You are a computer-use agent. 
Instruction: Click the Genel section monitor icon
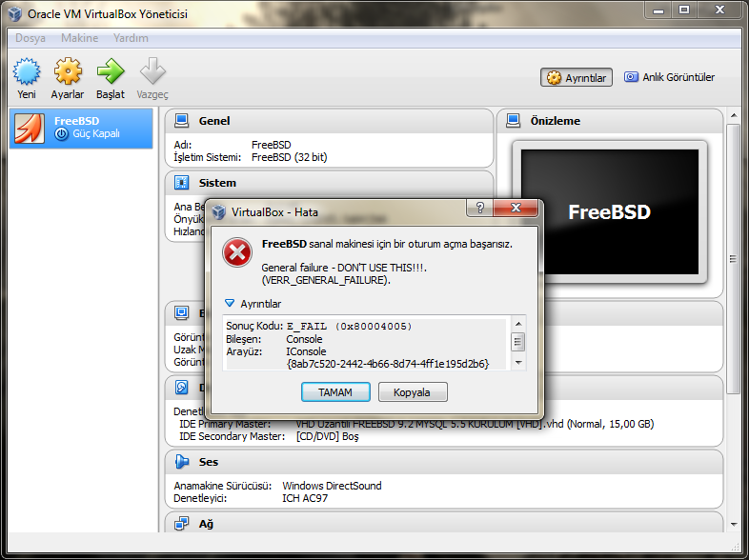coord(181,121)
